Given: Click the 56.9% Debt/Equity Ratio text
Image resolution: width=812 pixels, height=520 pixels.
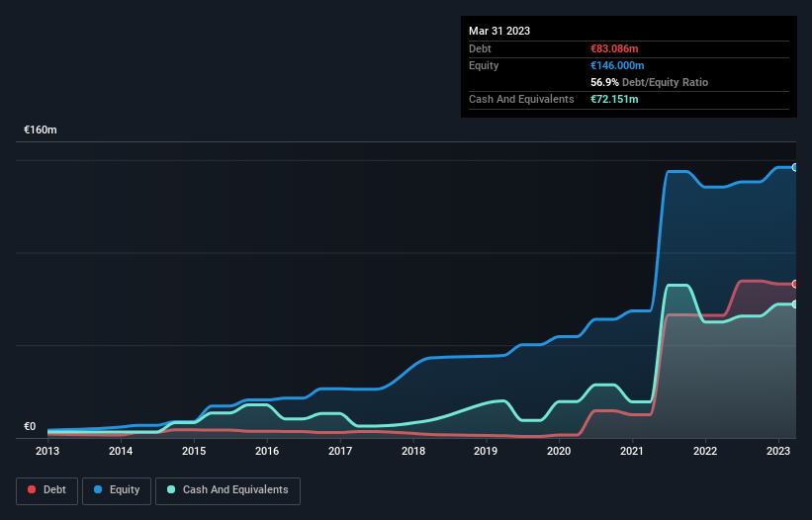Looking at the screenshot, I should tap(649, 82).
